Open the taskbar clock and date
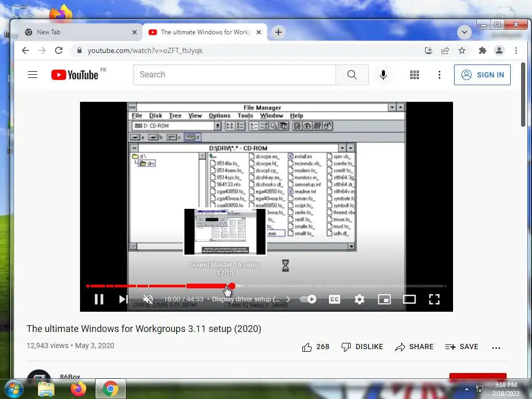This screenshot has height=399, width=532. pyautogui.click(x=506, y=389)
